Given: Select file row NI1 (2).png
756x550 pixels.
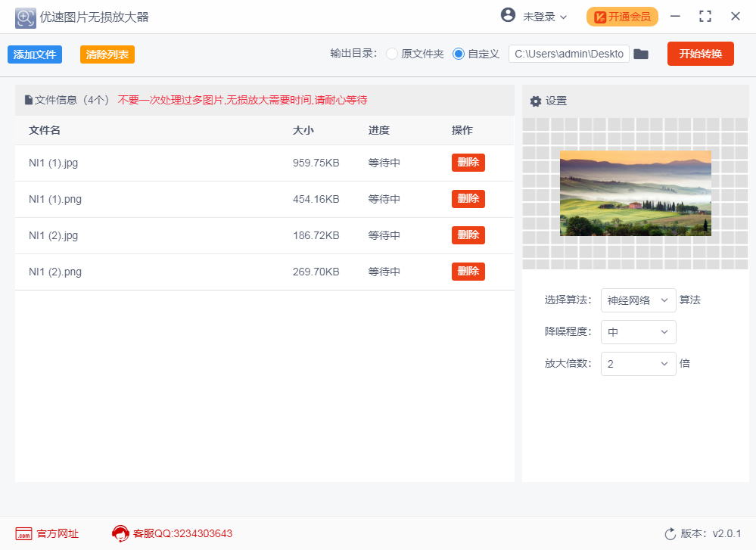Looking at the screenshot, I should tap(265, 272).
